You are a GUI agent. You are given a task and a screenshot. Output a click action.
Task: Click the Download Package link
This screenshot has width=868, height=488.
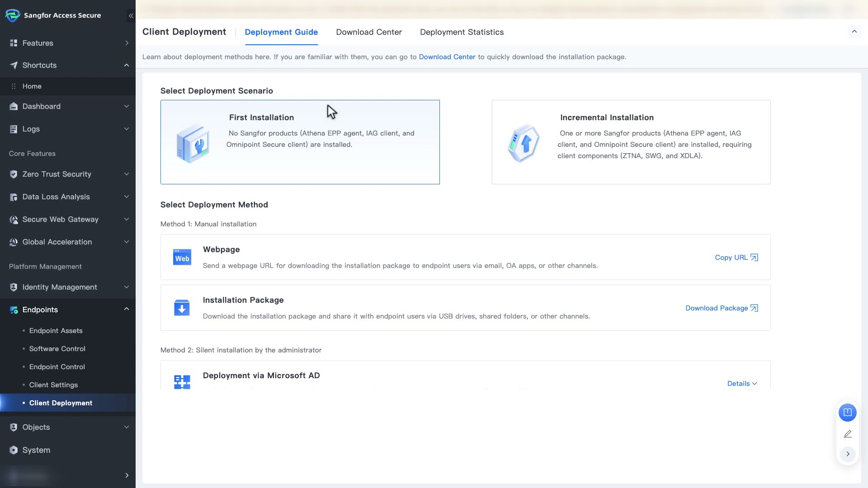pyautogui.click(x=722, y=308)
